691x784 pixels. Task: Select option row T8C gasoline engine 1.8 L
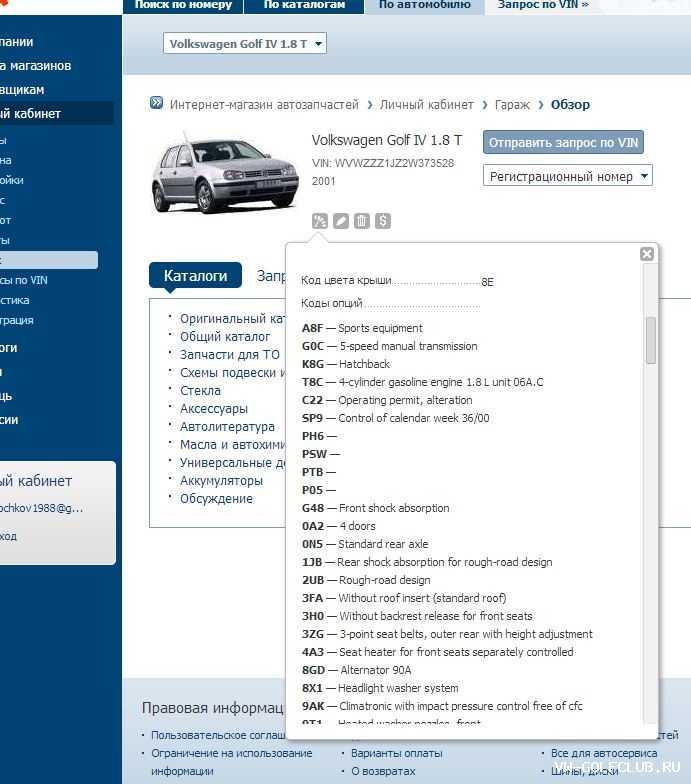(x=422, y=382)
